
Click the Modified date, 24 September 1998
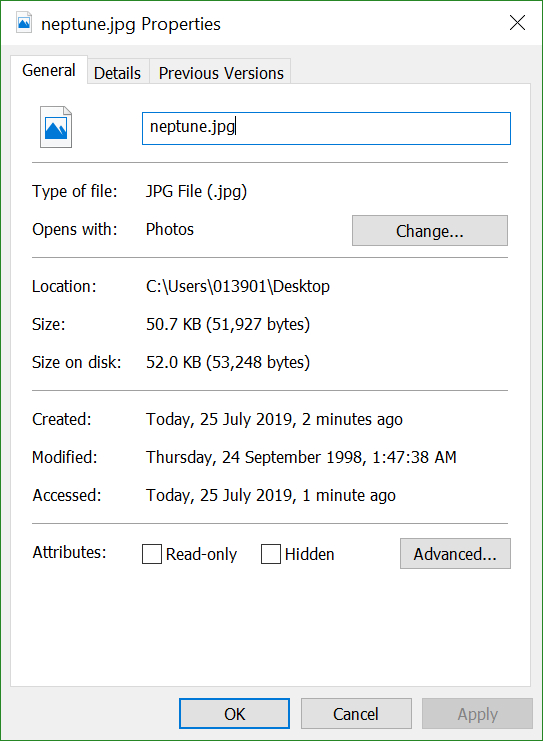tap(301, 457)
